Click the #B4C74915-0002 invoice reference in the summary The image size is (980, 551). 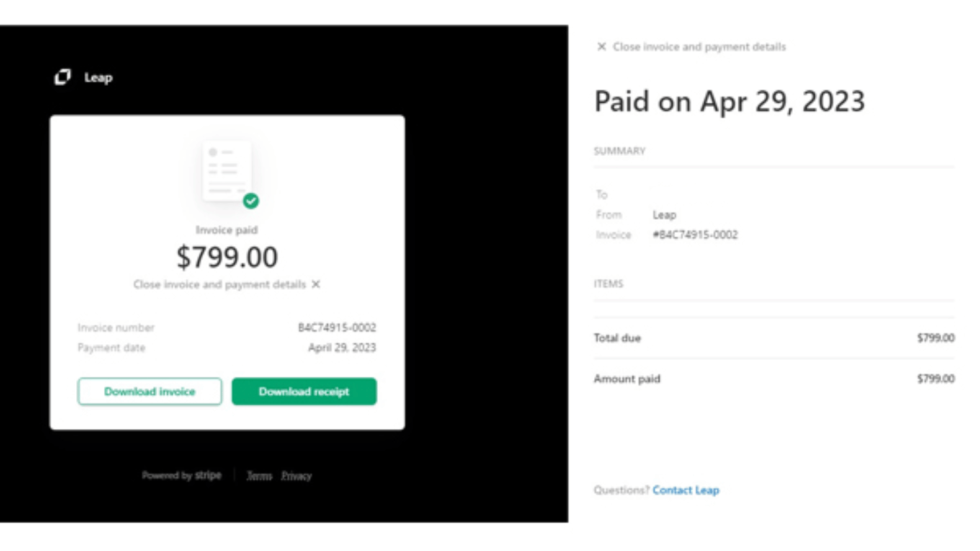tap(695, 235)
